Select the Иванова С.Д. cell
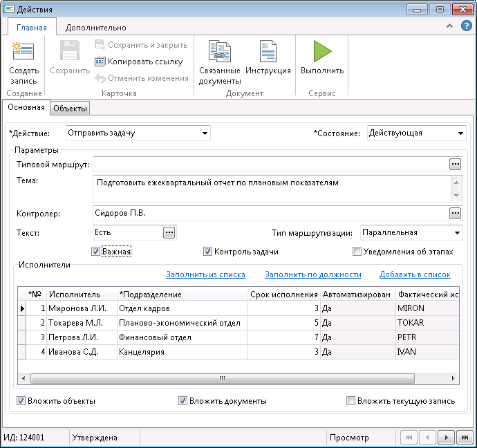The image size is (477, 448). [x=82, y=352]
